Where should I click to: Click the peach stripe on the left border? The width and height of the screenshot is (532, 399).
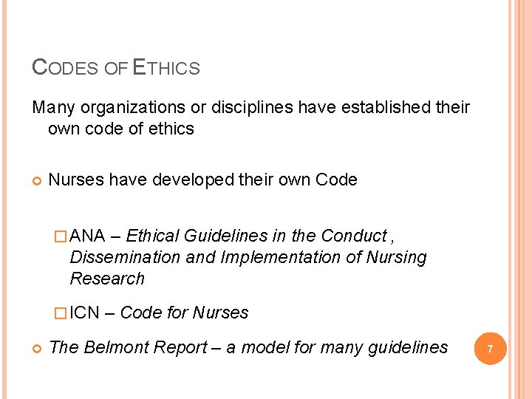pos(4,199)
